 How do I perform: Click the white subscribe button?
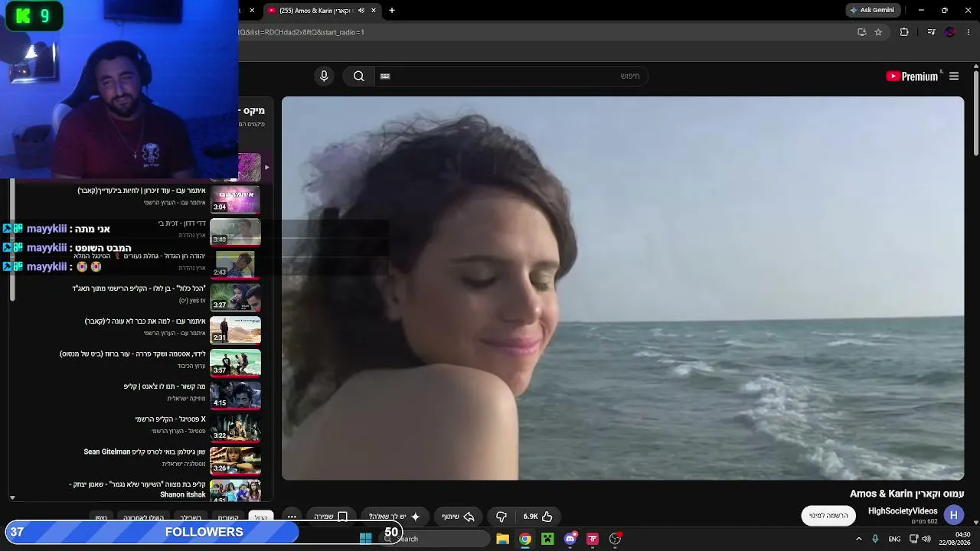click(828, 516)
